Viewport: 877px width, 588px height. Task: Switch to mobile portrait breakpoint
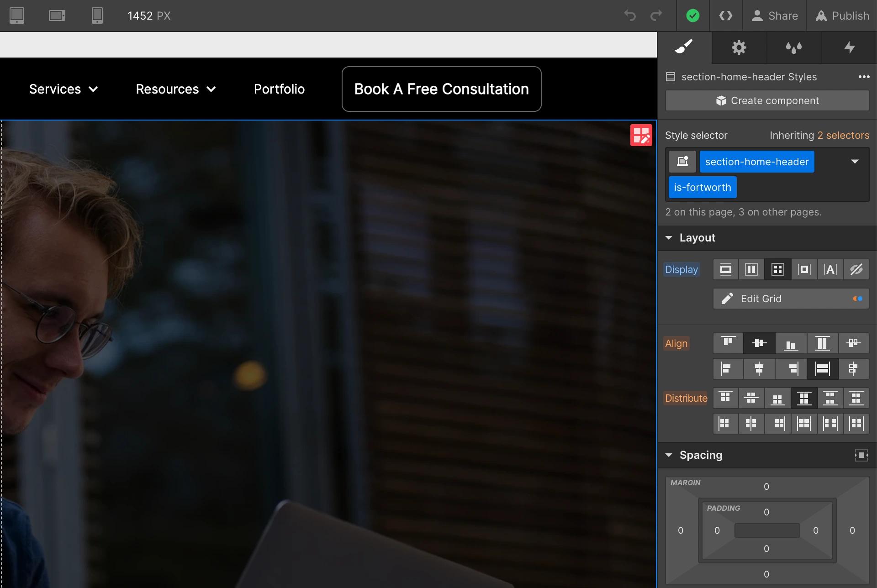97,16
